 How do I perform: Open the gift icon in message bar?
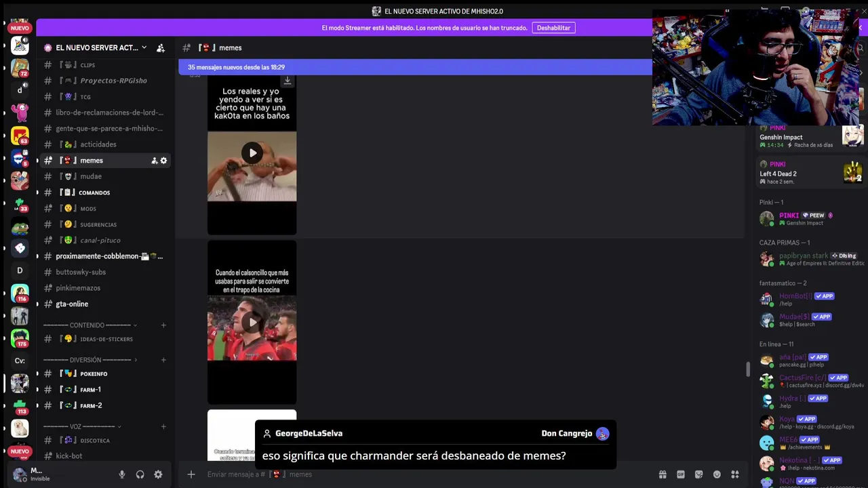pyautogui.click(x=663, y=474)
